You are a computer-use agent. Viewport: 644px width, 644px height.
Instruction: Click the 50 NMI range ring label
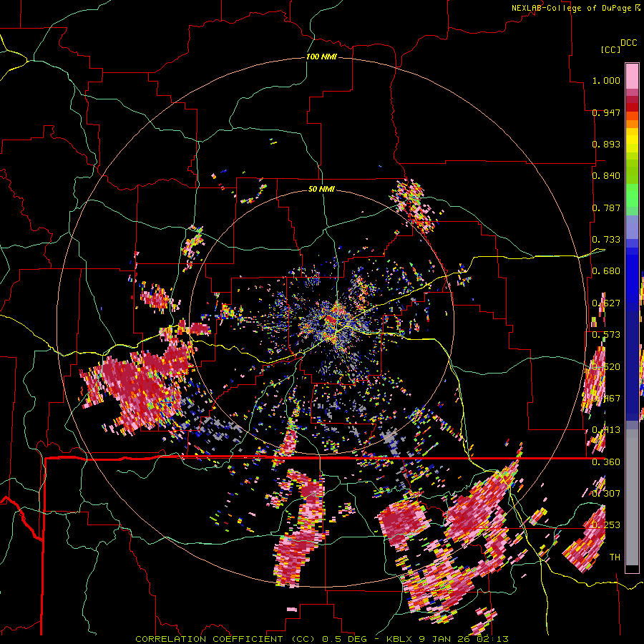pyautogui.click(x=321, y=189)
